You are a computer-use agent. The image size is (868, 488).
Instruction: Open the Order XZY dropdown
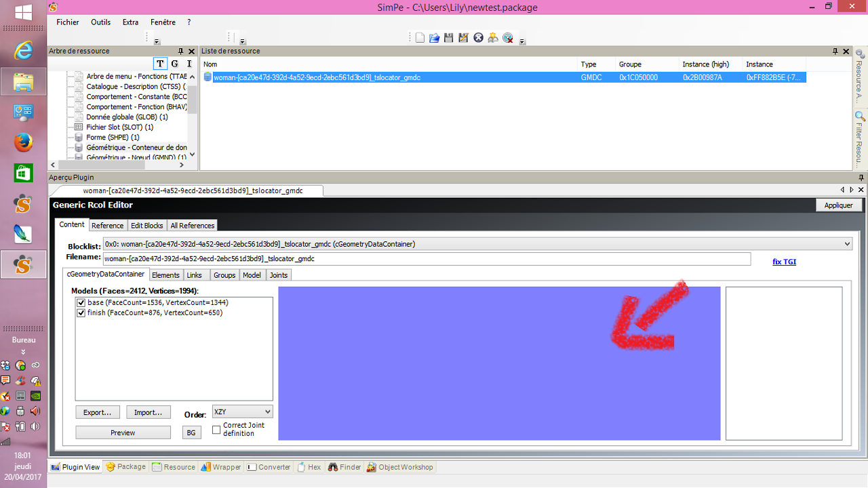click(x=242, y=411)
